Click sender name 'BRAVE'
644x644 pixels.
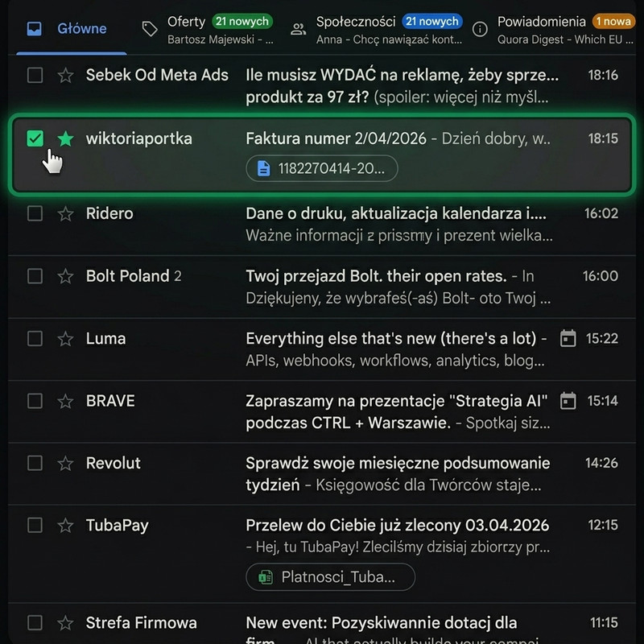pos(110,401)
